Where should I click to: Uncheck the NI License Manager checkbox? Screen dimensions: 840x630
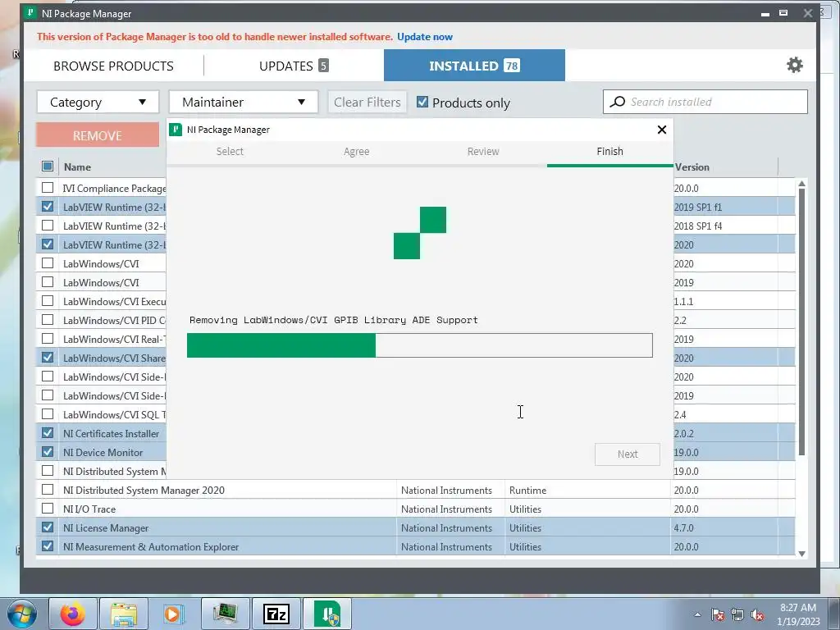[x=47, y=527]
